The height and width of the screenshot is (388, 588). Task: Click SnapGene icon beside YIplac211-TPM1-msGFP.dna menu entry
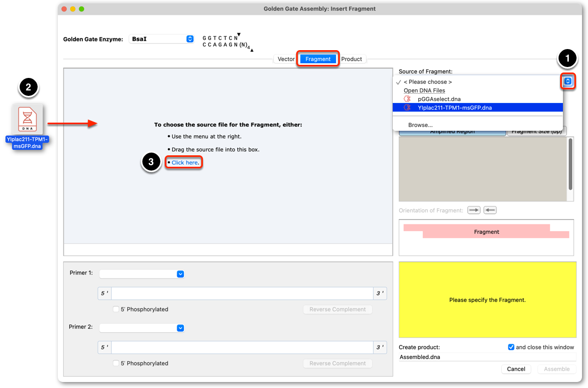[407, 107]
